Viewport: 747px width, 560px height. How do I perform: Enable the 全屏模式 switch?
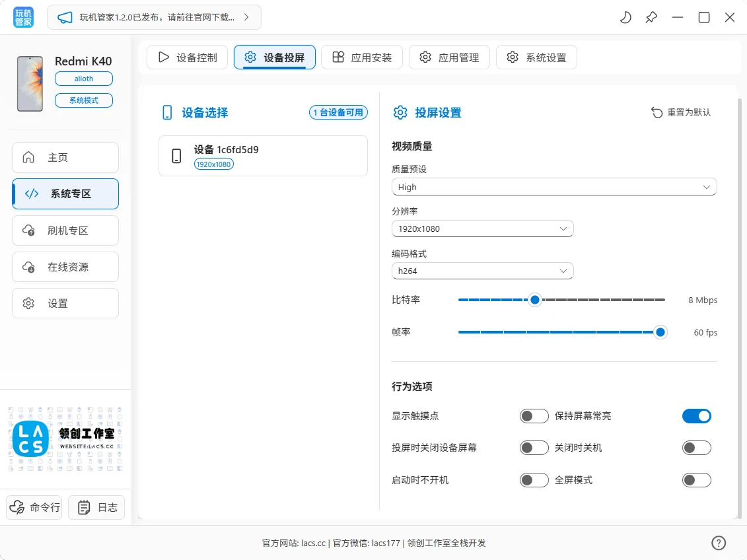click(x=696, y=480)
